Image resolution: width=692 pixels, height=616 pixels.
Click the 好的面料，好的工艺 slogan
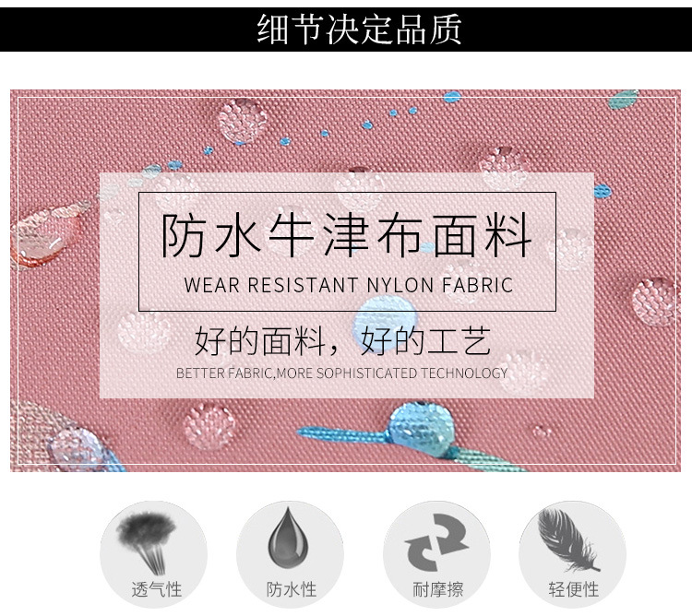click(x=343, y=341)
